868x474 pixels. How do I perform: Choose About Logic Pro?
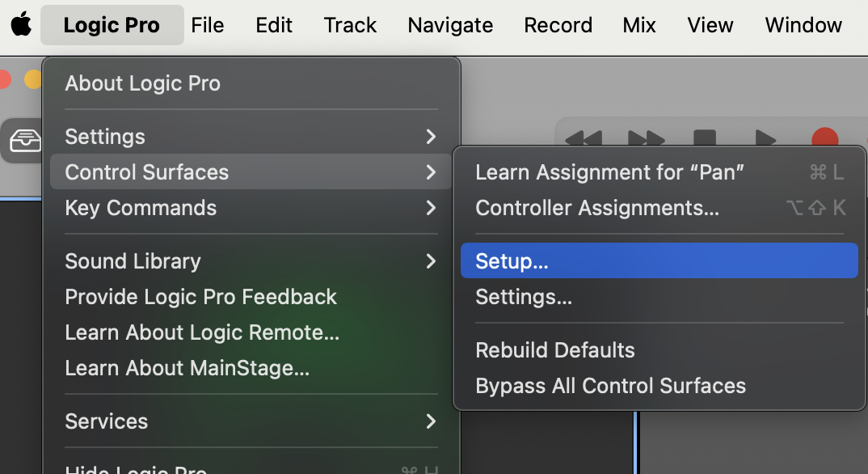tap(251, 83)
